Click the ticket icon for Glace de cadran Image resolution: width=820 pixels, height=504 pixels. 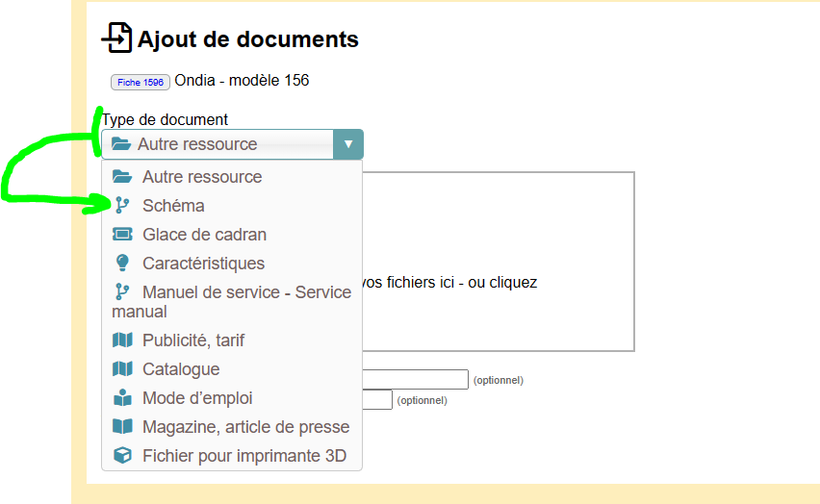click(121, 235)
